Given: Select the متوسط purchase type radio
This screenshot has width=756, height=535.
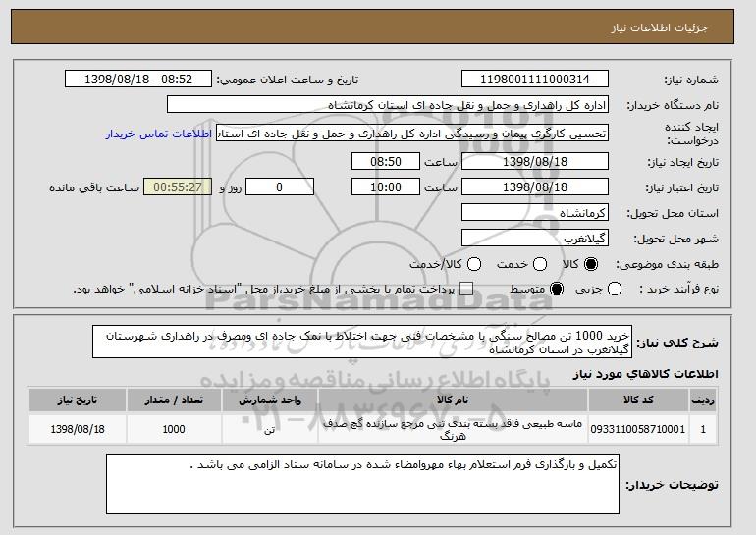Looking at the screenshot, I should click(x=557, y=290).
